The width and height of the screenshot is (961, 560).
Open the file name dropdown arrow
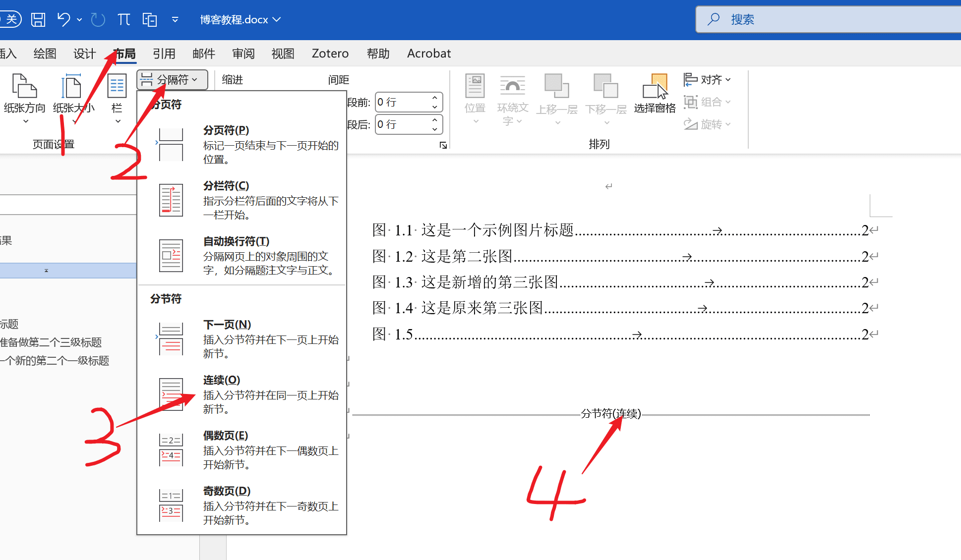coord(277,20)
